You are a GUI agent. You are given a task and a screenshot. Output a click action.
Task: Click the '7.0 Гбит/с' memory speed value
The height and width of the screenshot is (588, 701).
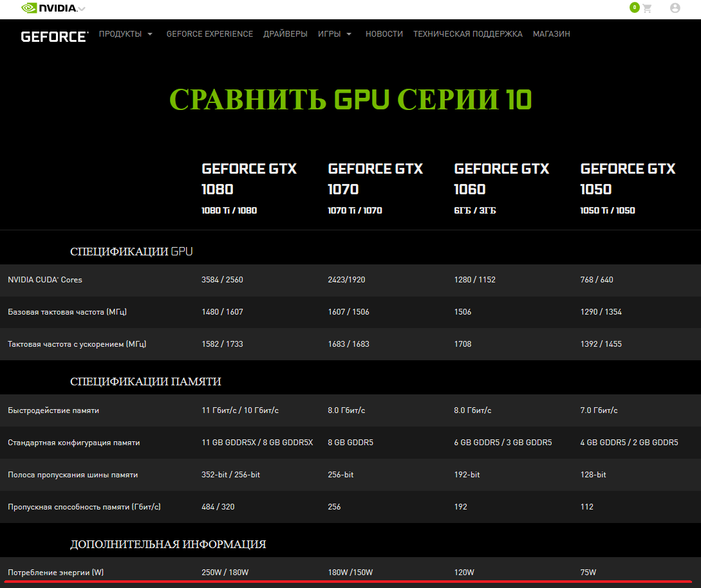(599, 410)
